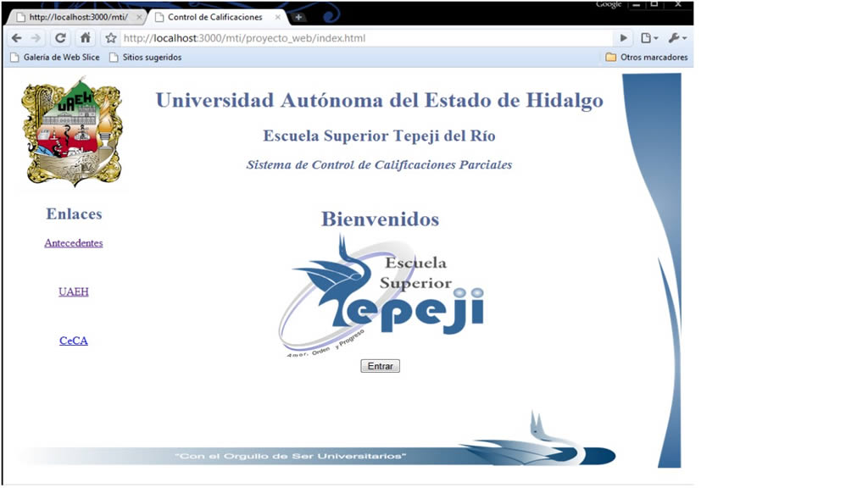Viewport: 868px width, 488px height.
Task: Open the wrench settings menu
Action: point(677,38)
